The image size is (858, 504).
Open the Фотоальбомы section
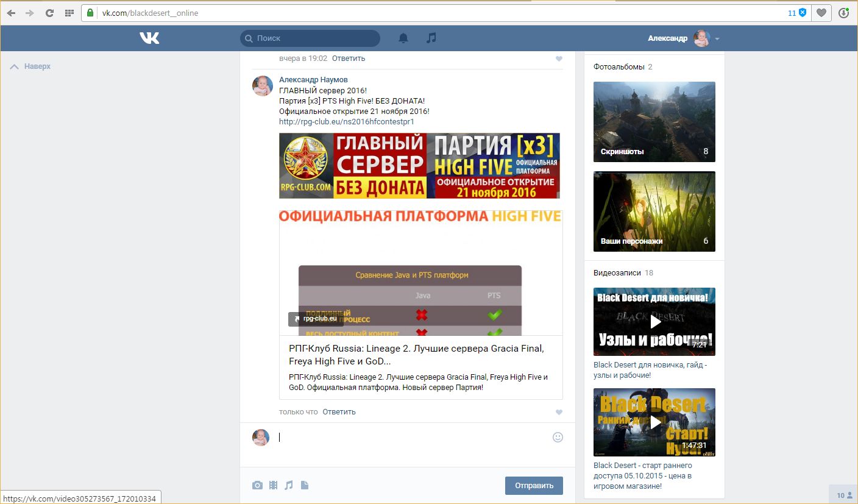pyautogui.click(x=619, y=67)
